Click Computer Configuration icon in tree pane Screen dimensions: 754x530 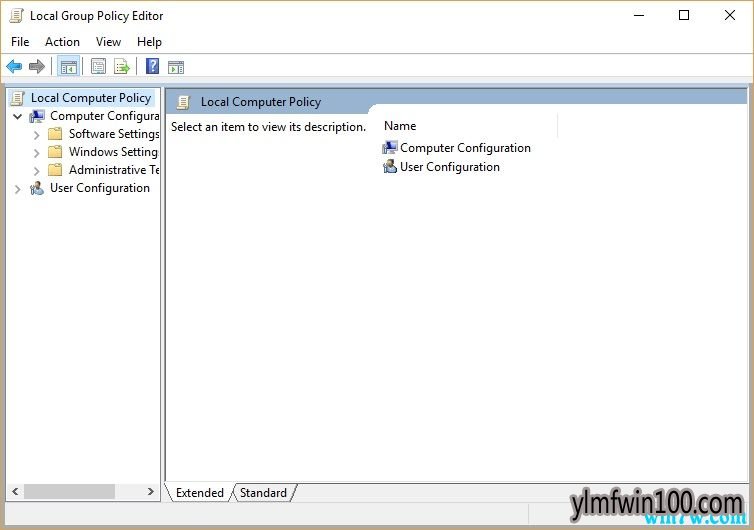[x=37, y=116]
